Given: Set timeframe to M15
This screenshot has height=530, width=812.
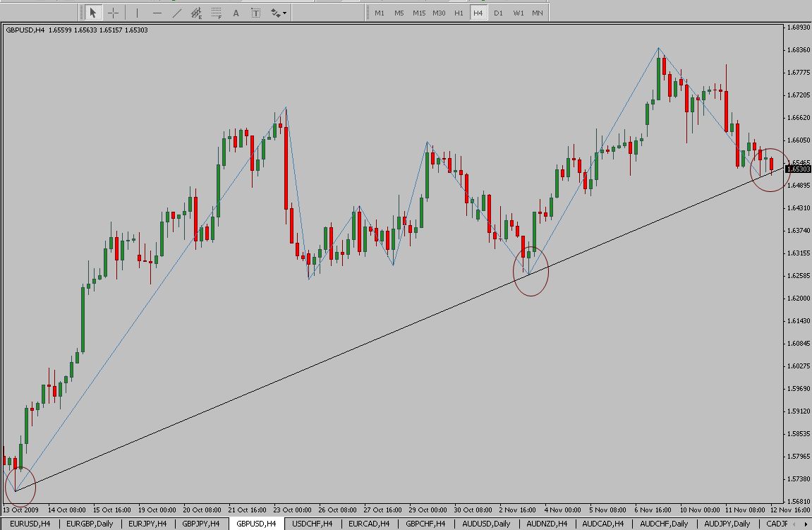Looking at the screenshot, I should coord(419,13).
